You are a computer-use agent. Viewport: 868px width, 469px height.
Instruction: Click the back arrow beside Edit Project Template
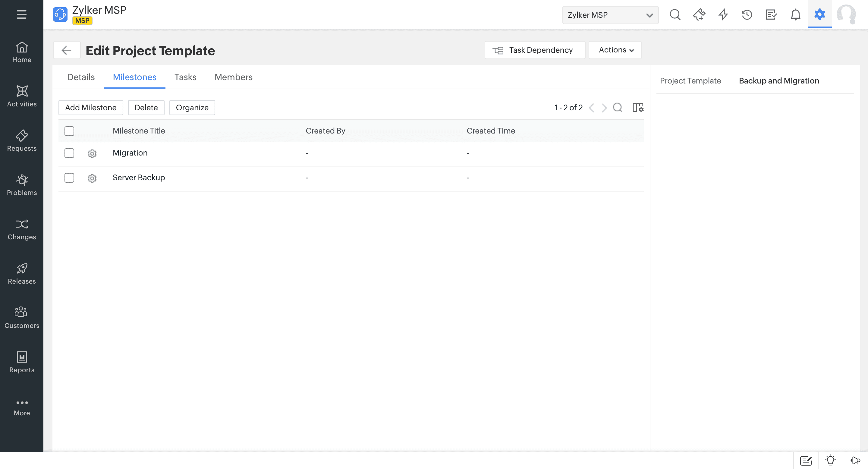click(66, 50)
